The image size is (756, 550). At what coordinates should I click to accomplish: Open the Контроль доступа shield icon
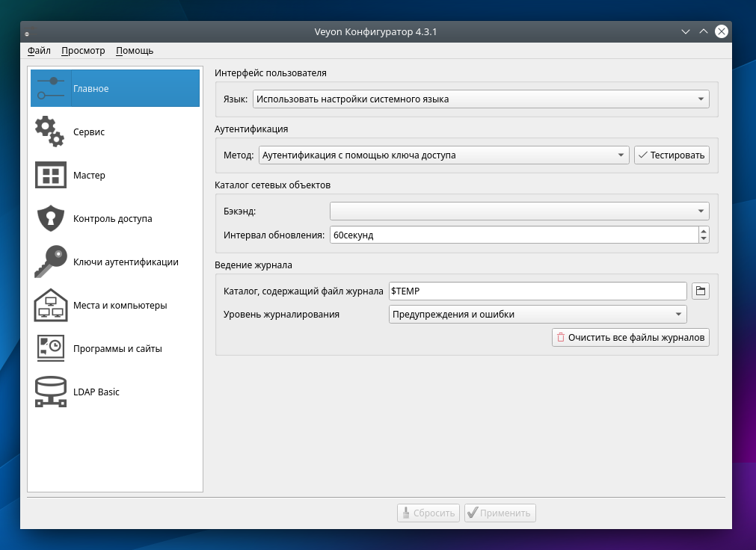(x=51, y=218)
